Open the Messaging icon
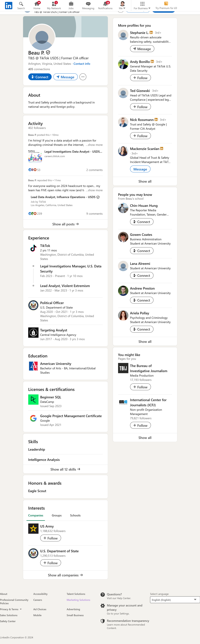 coord(88,4)
